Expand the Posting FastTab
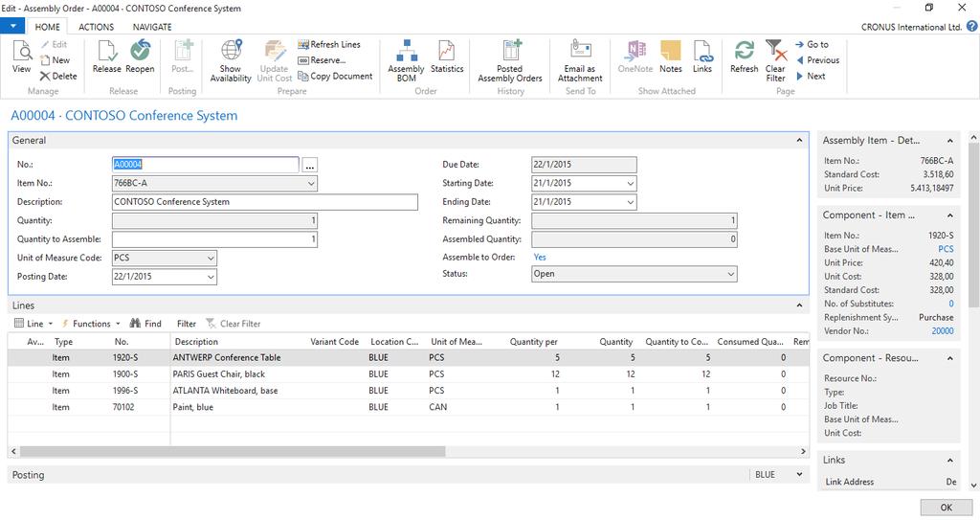 799,474
